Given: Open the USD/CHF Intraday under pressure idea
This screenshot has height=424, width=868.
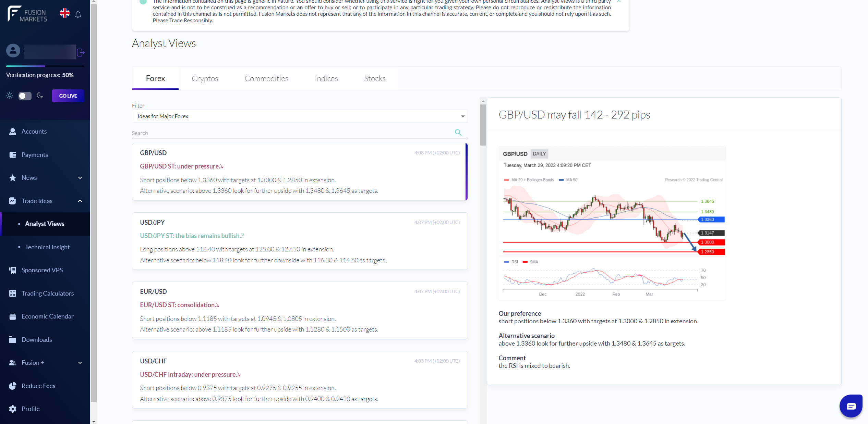Looking at the screenshot, I should 300,380.
